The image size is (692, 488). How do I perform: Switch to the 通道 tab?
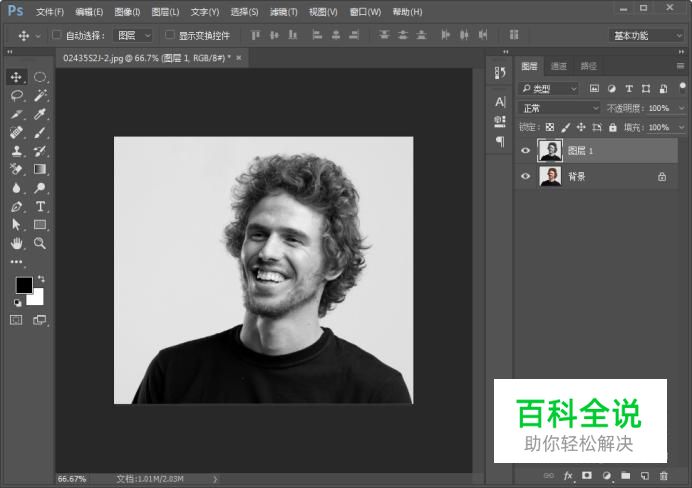point(559,66)
